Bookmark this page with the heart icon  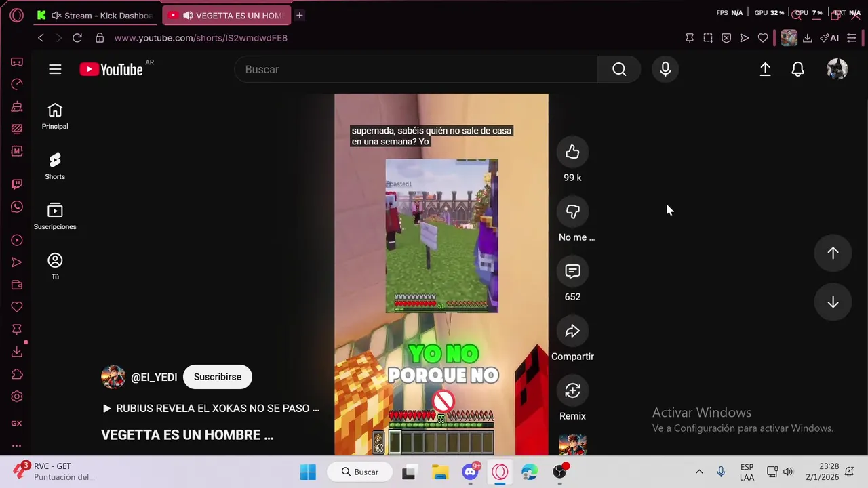pos(763,38)
